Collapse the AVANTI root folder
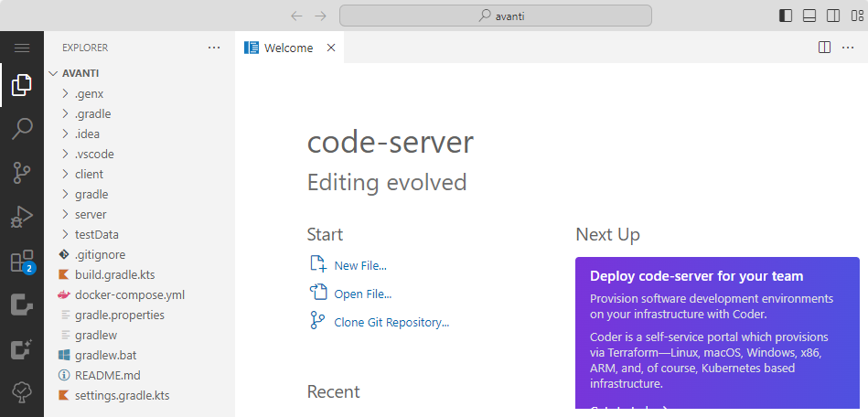Viewport: 868px width, 417px height. point(53,73)
